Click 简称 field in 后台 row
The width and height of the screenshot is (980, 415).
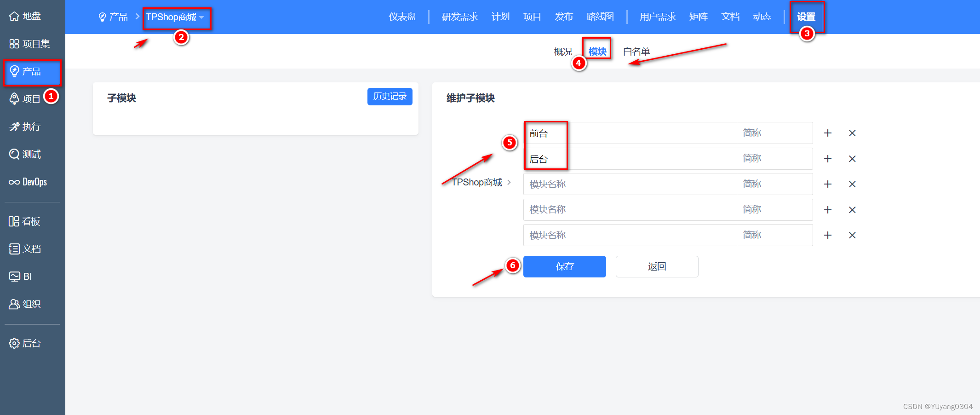point(775,159)
